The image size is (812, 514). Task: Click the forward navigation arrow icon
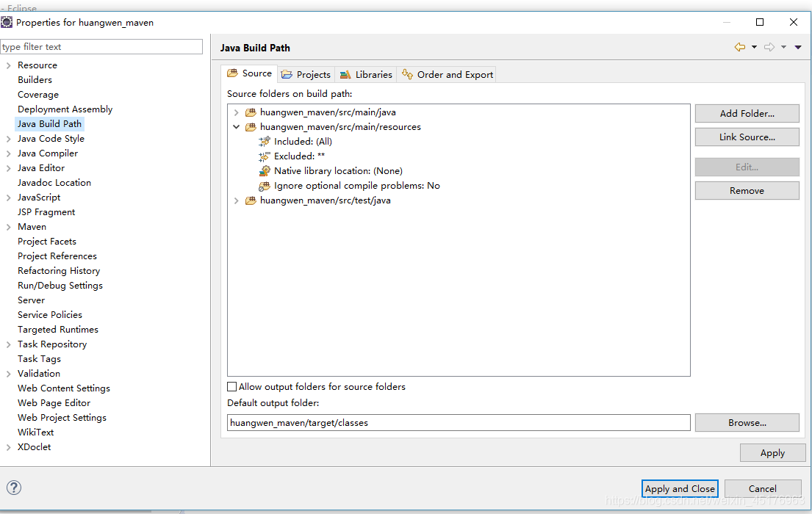coord(769,47)
